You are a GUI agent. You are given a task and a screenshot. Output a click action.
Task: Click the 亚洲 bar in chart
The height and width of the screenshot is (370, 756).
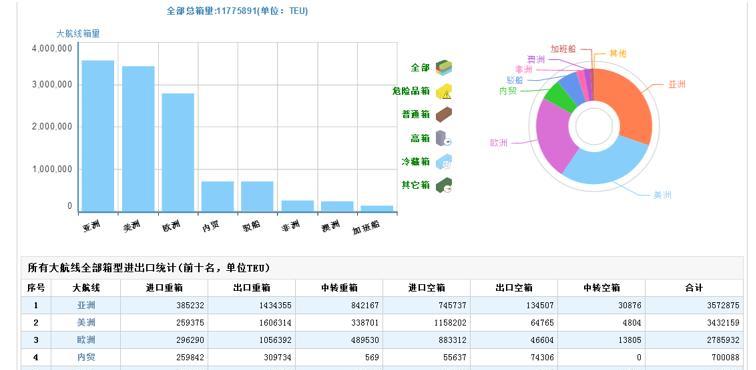coord(98,136)
